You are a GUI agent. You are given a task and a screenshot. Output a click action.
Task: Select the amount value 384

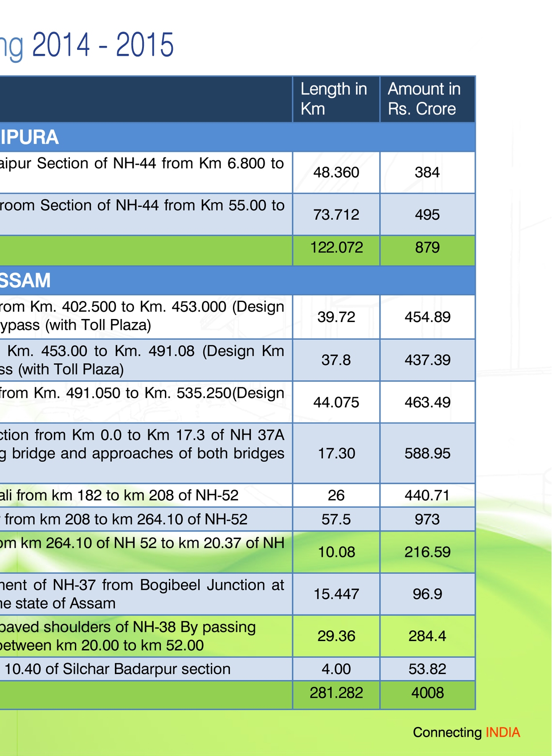(427, 172)
